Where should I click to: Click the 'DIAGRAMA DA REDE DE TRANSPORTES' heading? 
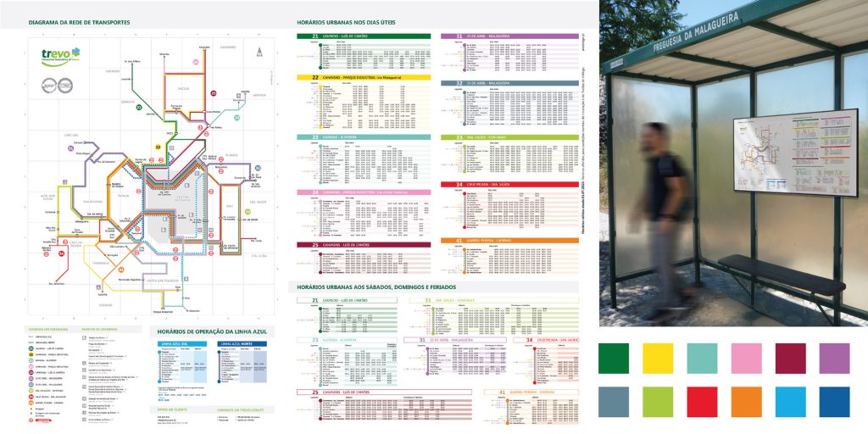click(x=79, y=23)
